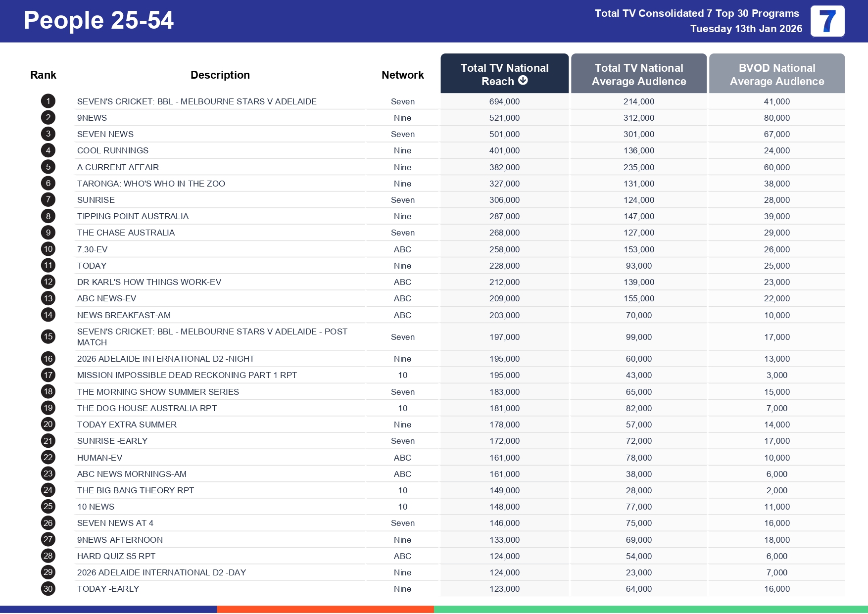The height and width of the screenshot is (614, 868).
Task: Click the orange segment of the footer bar
Action: (326, 608)
